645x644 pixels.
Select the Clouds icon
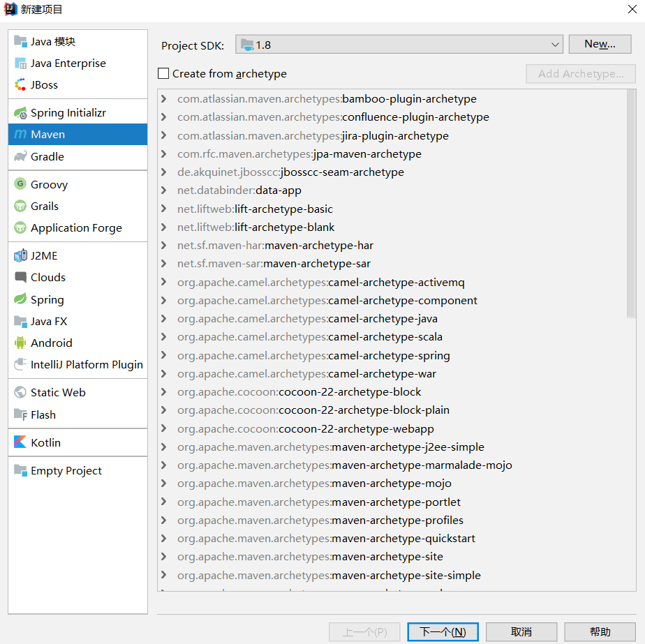(x=20, y=277)
